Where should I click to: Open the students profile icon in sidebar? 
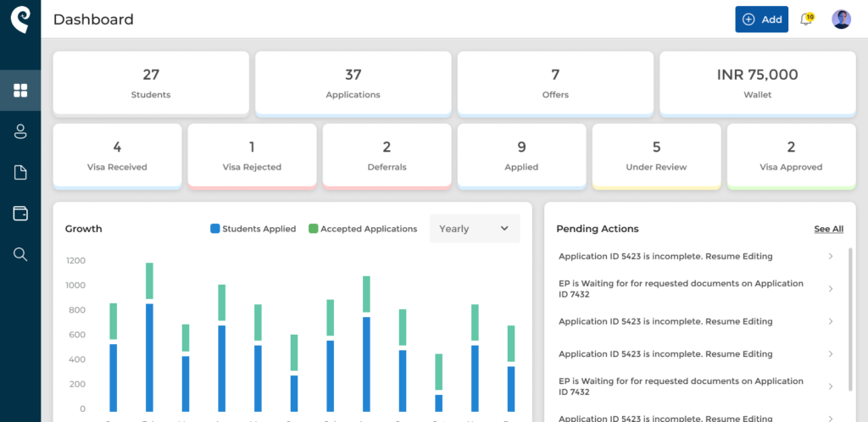pyautogui.click(x=20, y=131)
